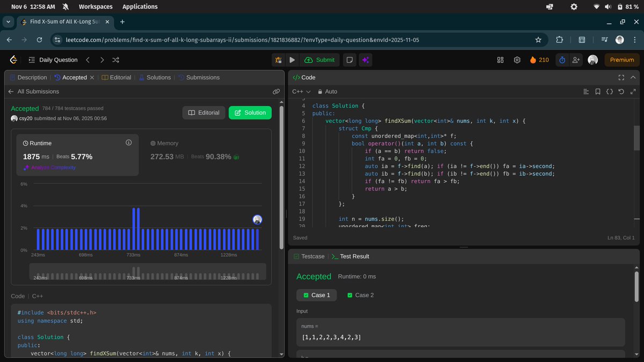Click the left panel vertical scrollbar
This screenshot has height=362, width=644.
[282, 177]
